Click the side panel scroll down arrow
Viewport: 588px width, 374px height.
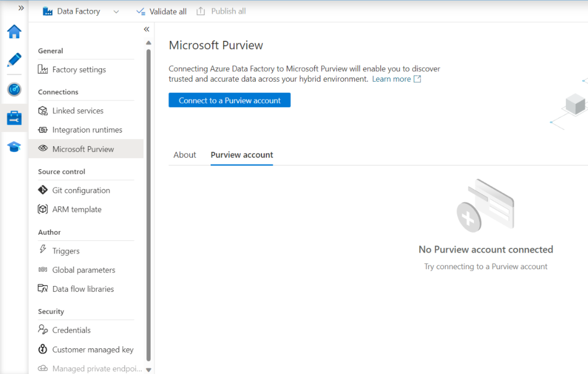click(x=149, y=370)
